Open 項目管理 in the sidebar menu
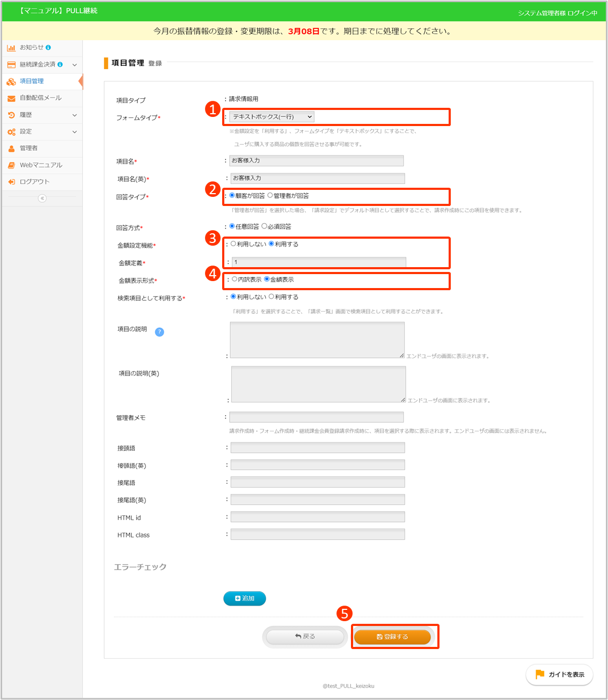The image size is (608, 700). (x=32, y=82)
